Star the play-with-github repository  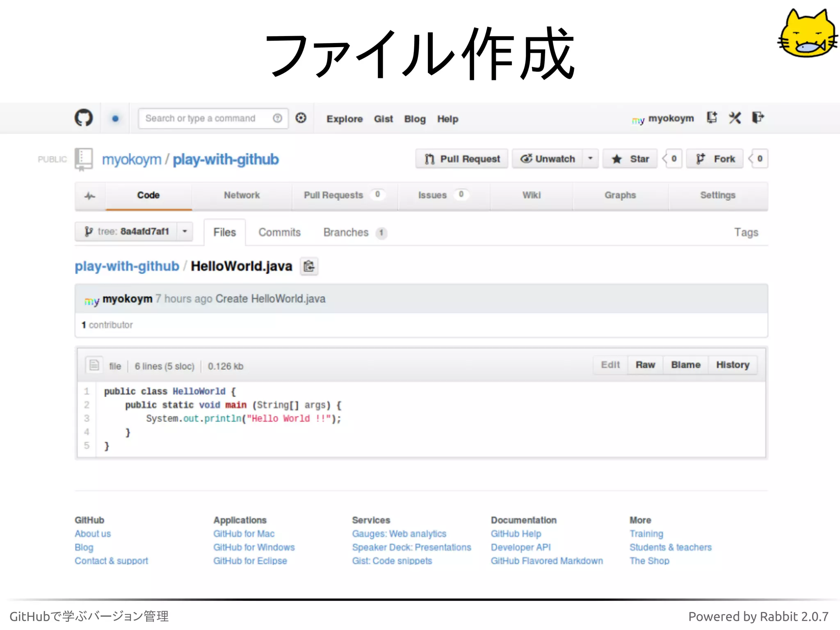tap(630, 159)
